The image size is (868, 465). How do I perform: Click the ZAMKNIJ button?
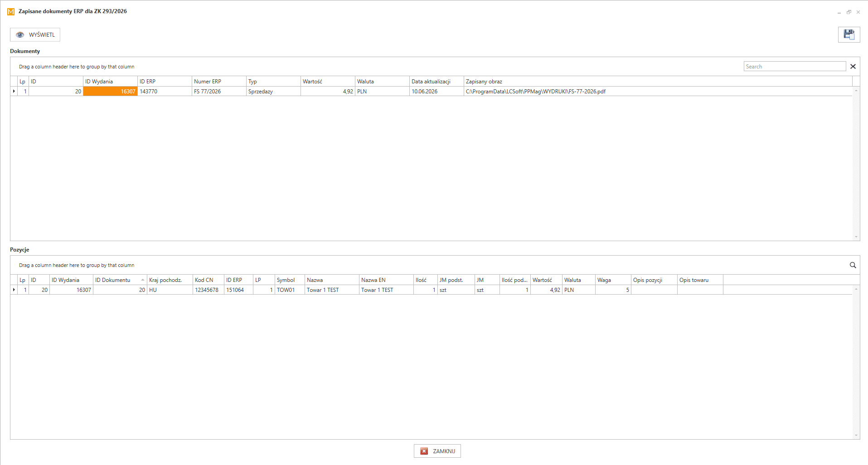pyautogui.click(x=437, y=451)
